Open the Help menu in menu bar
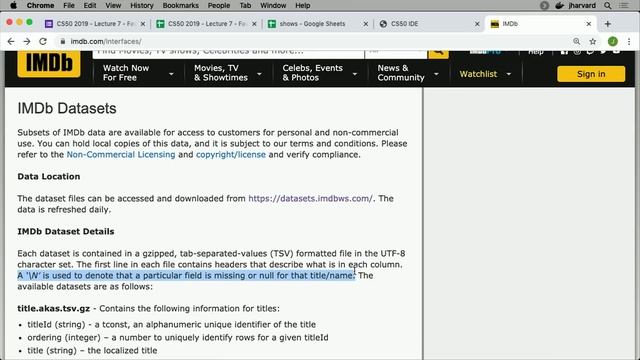 click(x=302, y=5)
